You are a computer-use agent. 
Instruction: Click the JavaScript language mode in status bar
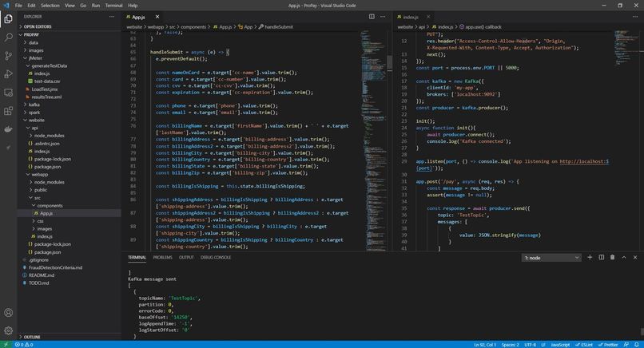click(560, 345)
